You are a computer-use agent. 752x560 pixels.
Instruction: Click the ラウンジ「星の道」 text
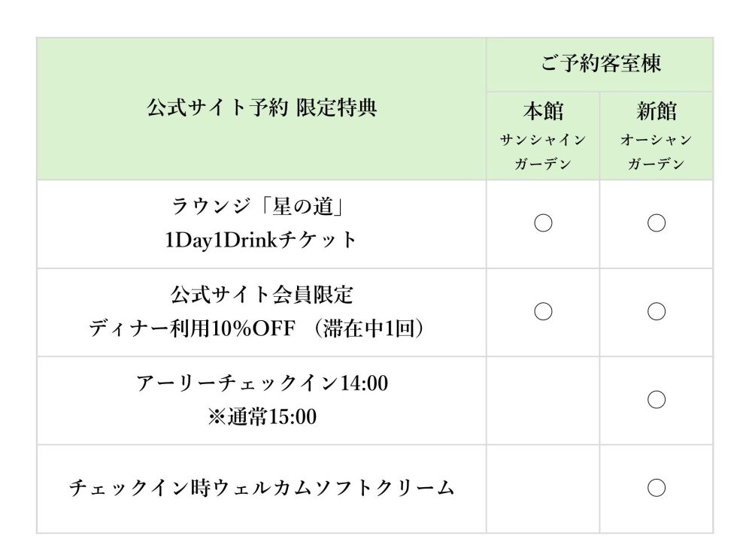tap(262, 205)
